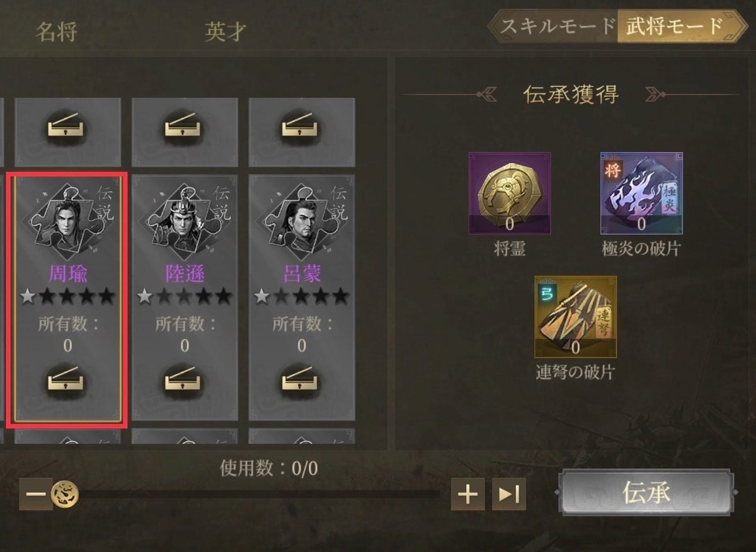Click the dragon slider handle
Image resolution: width=756 pixels, height=552 pixels.
point(65,494)
